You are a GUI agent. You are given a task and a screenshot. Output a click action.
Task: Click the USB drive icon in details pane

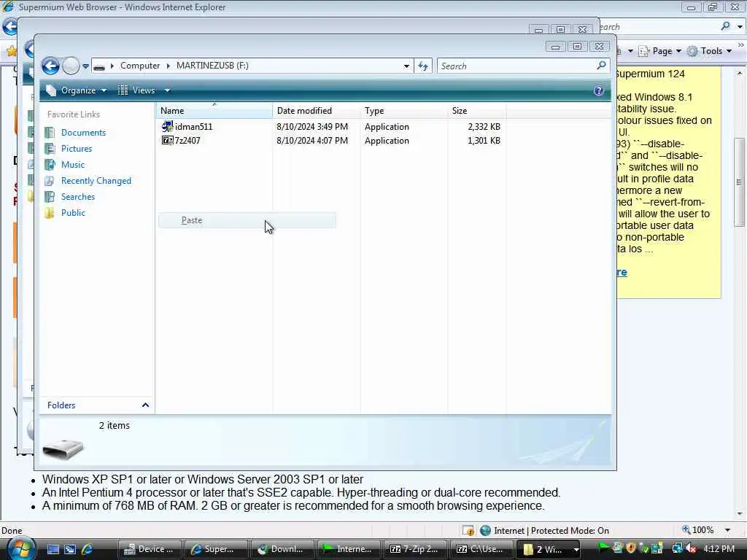(x=63, y=448)
